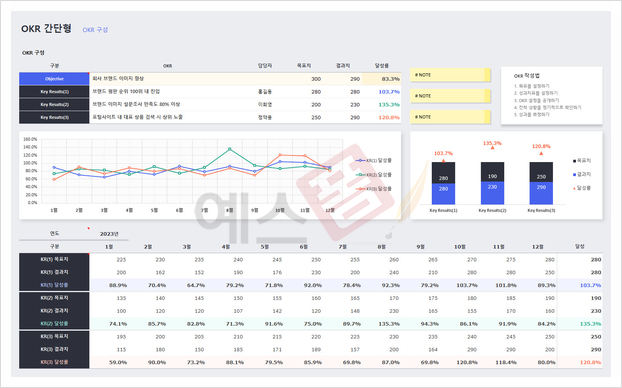Click the year cell showing 2023년
This screenshot has height=388, width=622.
pos(109,234)
